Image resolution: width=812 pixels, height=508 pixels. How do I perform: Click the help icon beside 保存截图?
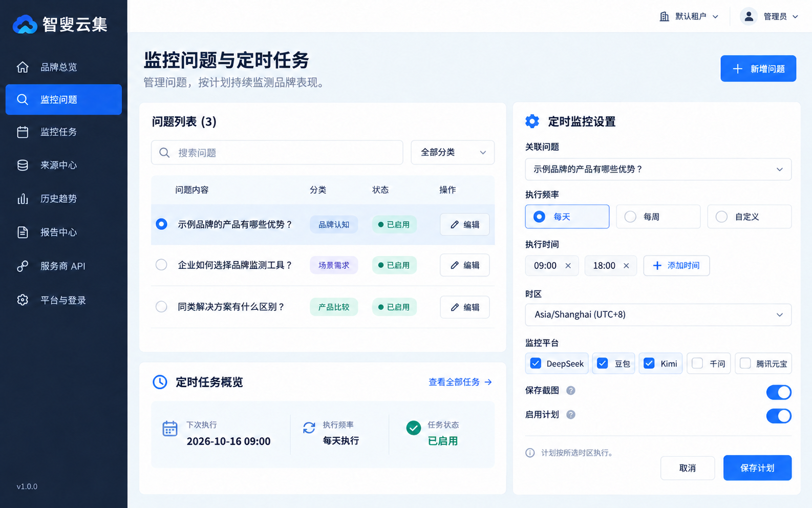[x=571, y=390]
